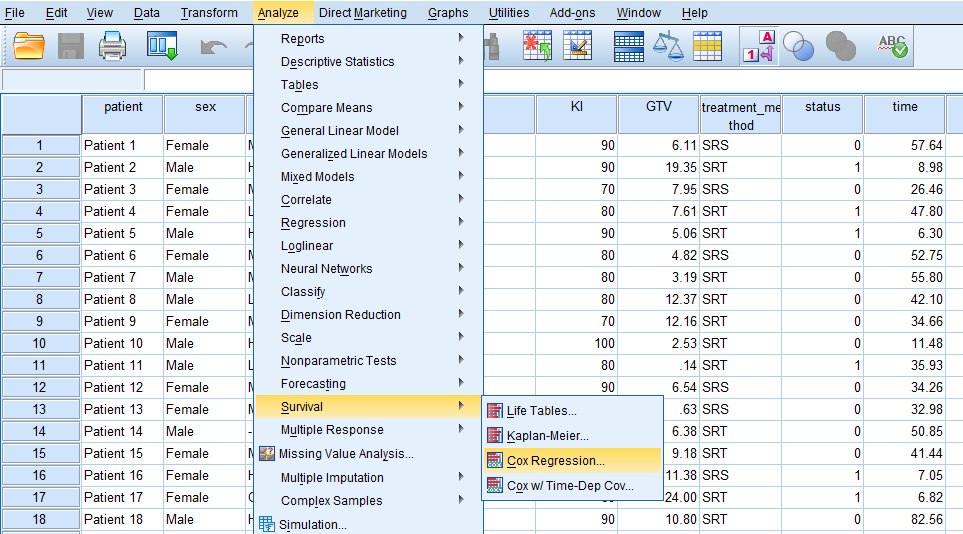Image resolution: width=963 pixels, height=534 pixels.
Task: Click the time value 82.56
Action: [905, 519]
